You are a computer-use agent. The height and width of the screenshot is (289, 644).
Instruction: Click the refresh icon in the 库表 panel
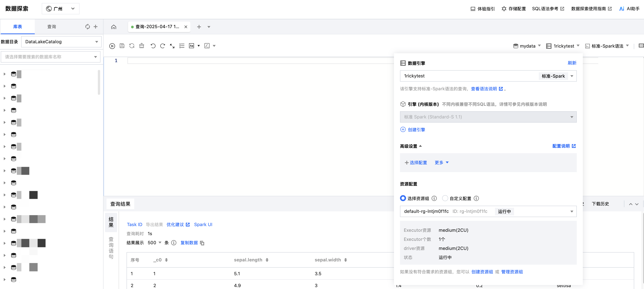[x=87, y=26]
